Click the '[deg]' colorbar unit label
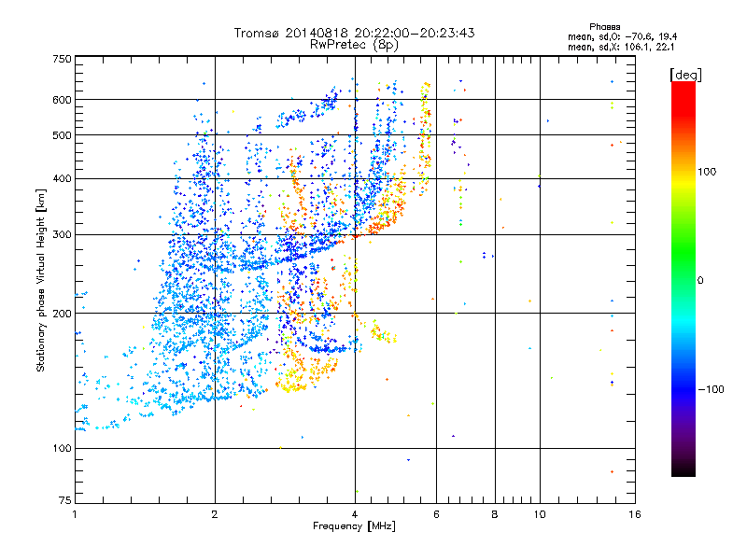The image size is (747, 560). click(685, 75)
